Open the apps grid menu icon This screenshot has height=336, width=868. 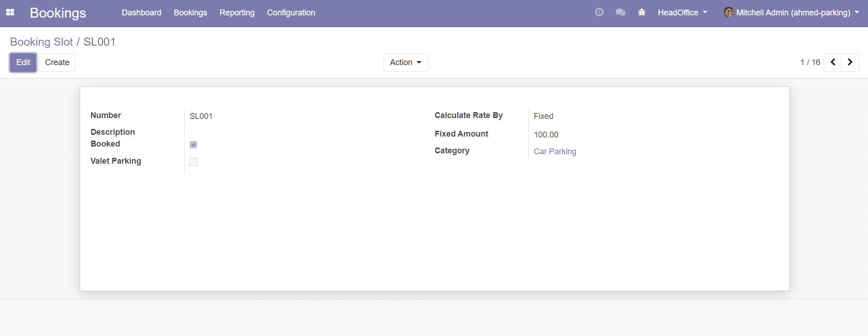10,13
